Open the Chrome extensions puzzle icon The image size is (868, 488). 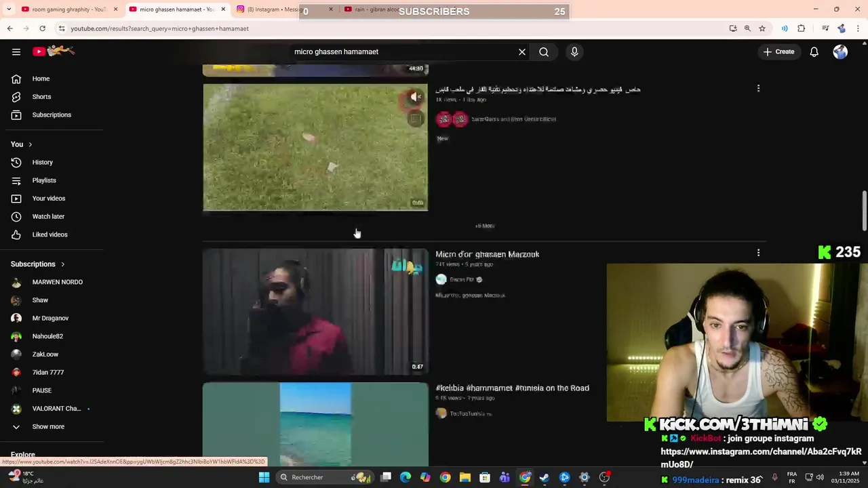point(801,28)
